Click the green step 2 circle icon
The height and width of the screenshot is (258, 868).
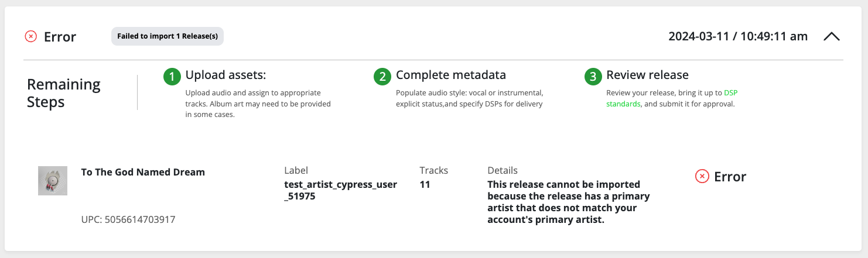[x=382, y=77]
